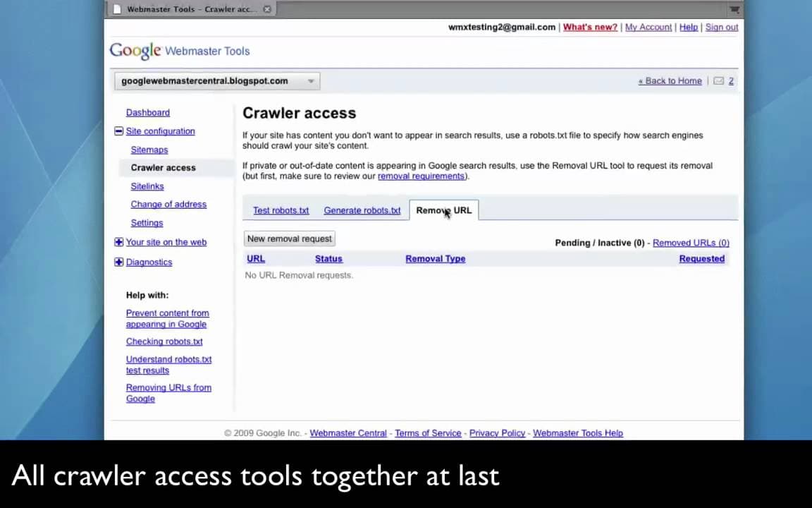
Task: Open Understand robots.txt test results help
Action: (x=169, y=364)
